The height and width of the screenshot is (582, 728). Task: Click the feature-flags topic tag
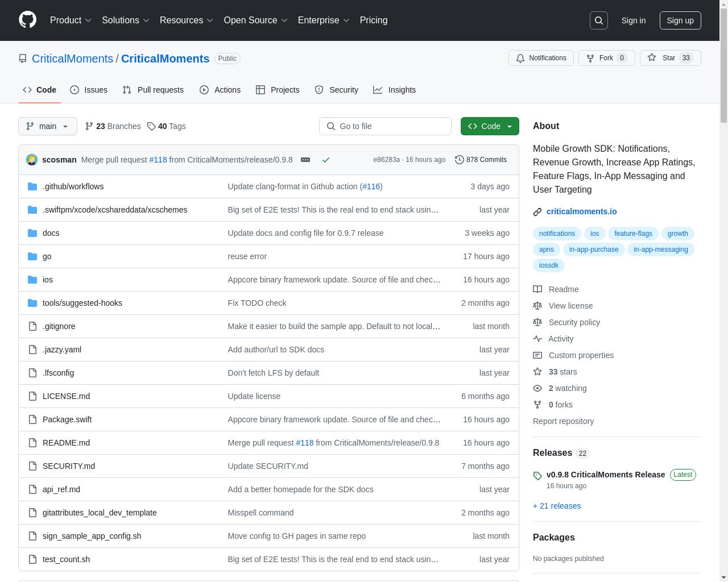coord(633,234)
